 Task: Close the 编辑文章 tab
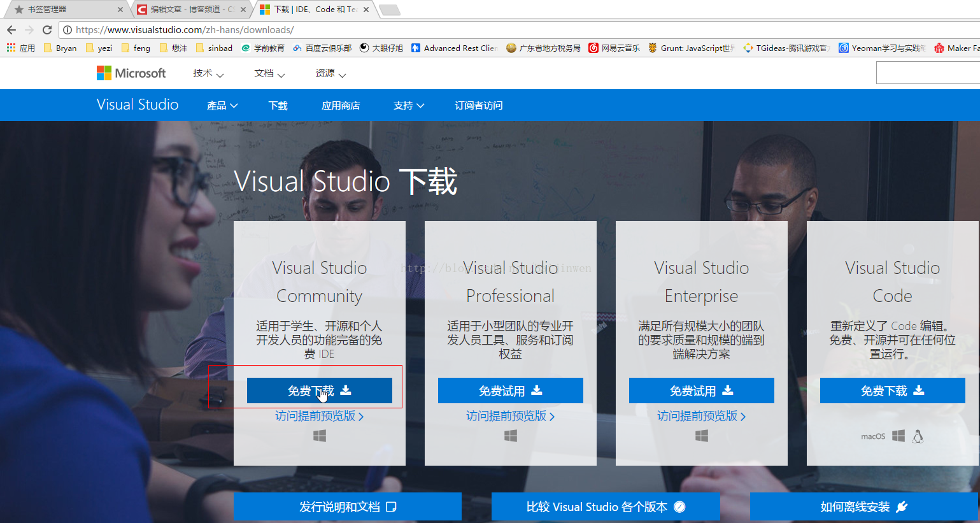coord(243,10)
